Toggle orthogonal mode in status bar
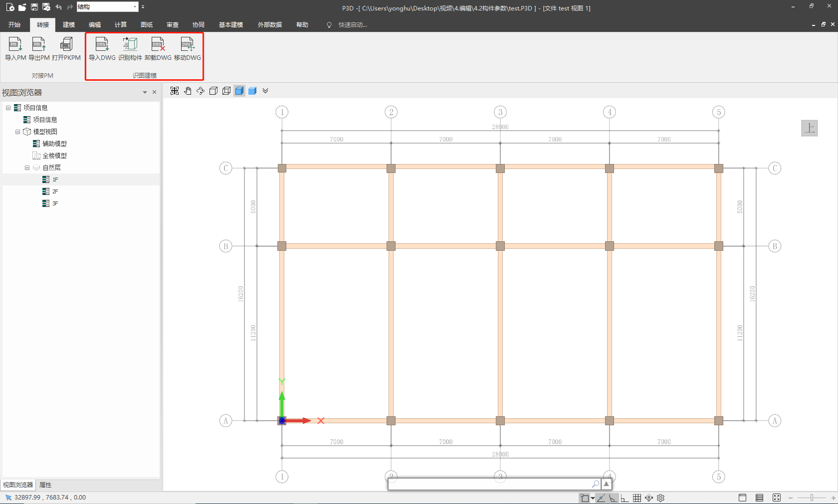The image size is (838, 504). 625,498
